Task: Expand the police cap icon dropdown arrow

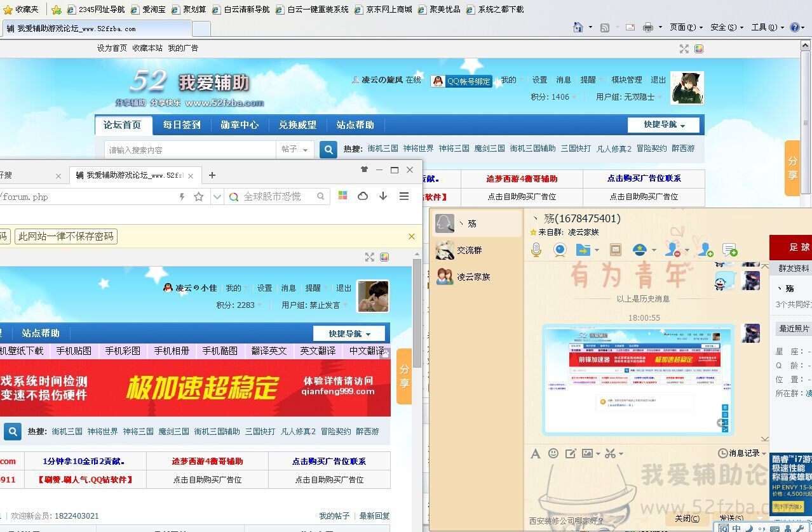Action: 653,251
